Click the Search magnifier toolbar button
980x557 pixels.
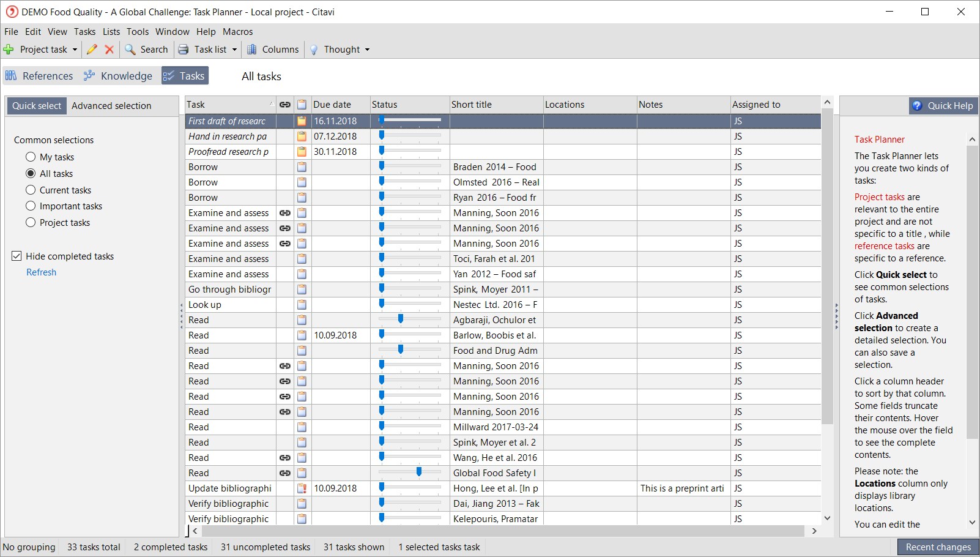pyautogui.click(x=146, y=50)
